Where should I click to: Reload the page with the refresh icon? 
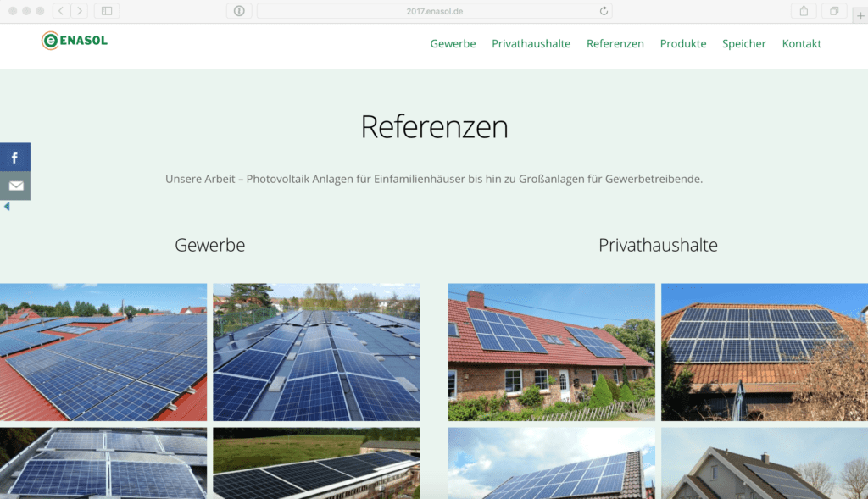click(x=604, y=10)
